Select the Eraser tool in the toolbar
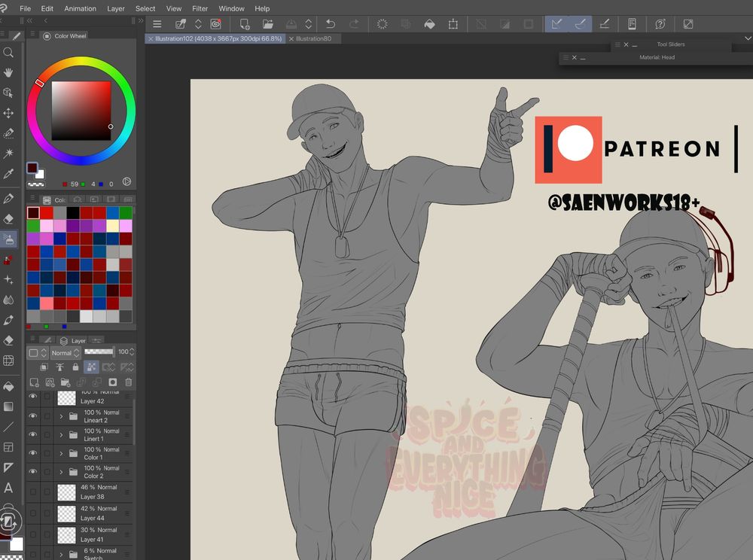 coord(8,219)
